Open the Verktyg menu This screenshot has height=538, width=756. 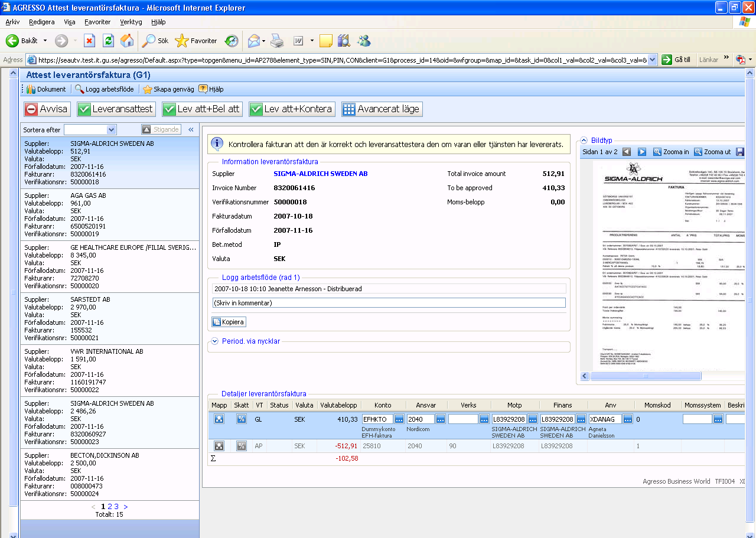click(x=131, y=22)
